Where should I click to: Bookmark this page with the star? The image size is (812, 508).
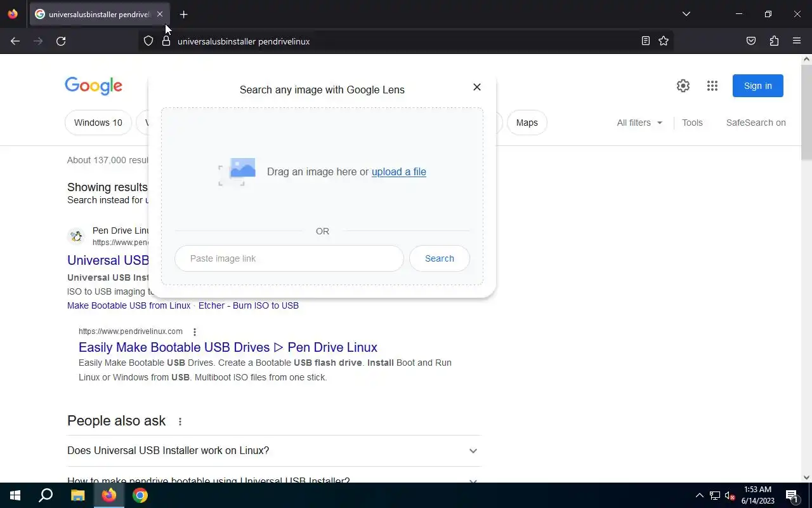click(664, 41)
